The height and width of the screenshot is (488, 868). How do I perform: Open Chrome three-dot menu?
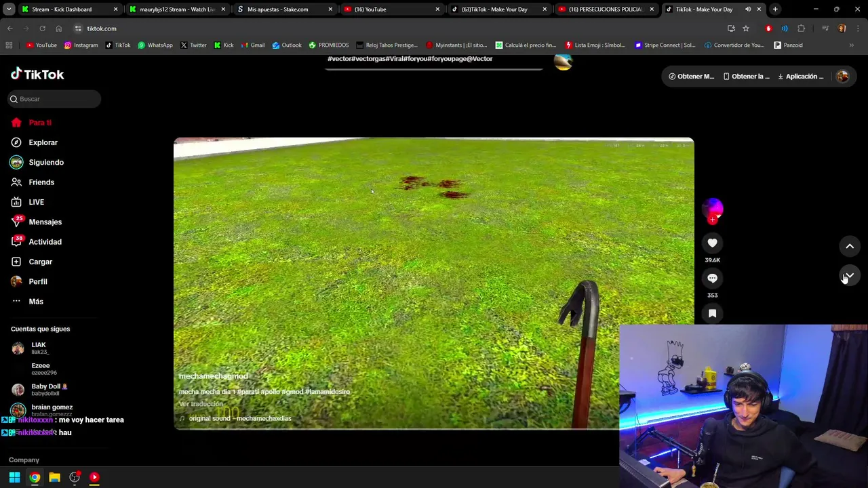(x=858, y=28)
